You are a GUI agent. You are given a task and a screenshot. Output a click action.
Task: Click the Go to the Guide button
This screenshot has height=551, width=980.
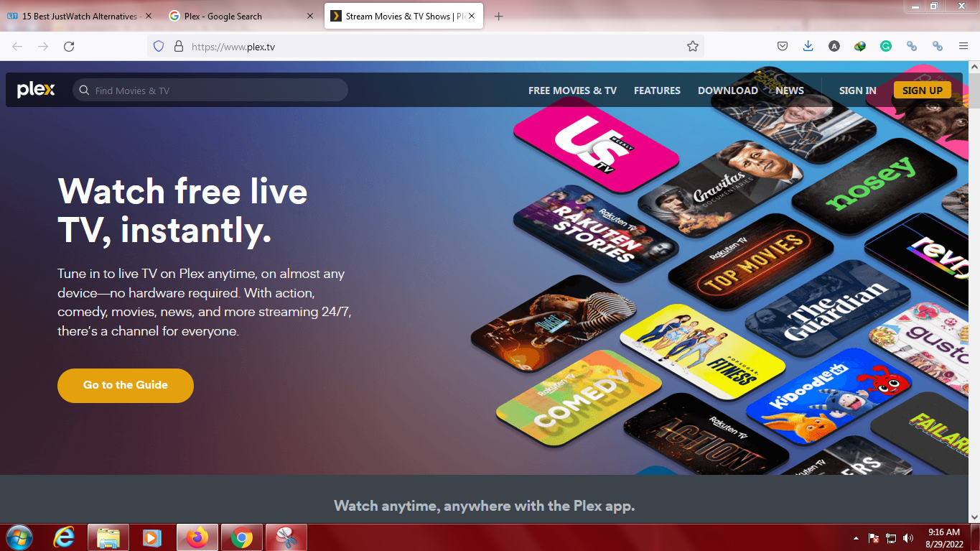coord(126,385)
